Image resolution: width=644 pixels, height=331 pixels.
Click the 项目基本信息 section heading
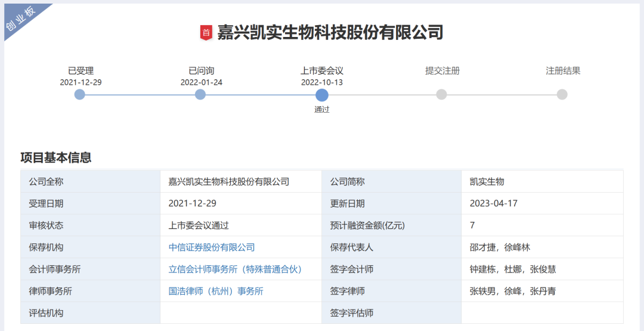(56, 157)
